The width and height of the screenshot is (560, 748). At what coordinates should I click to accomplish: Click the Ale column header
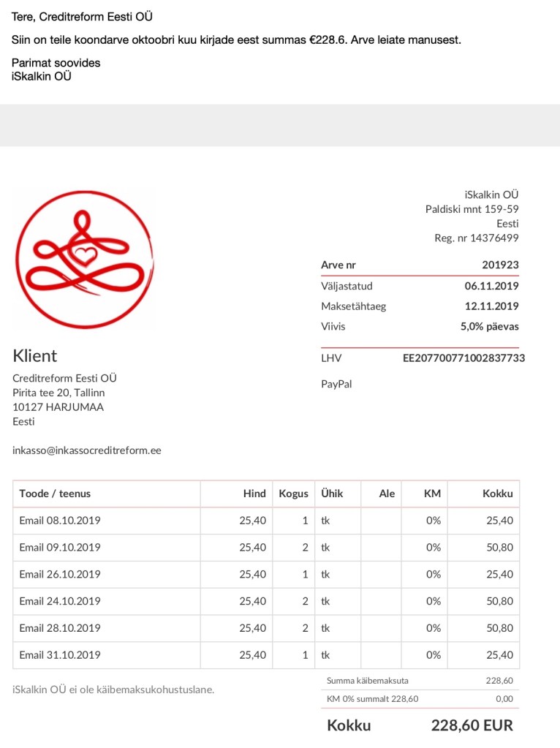[x=387, y=494]
